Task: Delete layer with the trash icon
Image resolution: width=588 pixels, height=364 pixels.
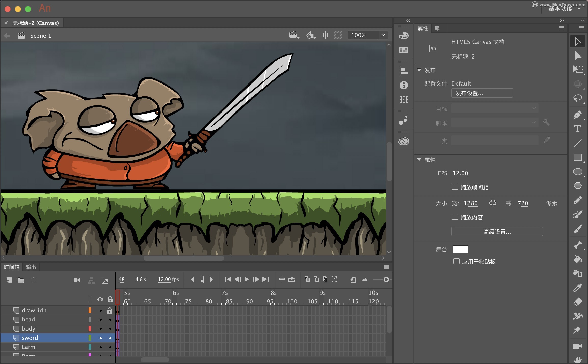Action: pyautogui.click(x=33, y=280)
